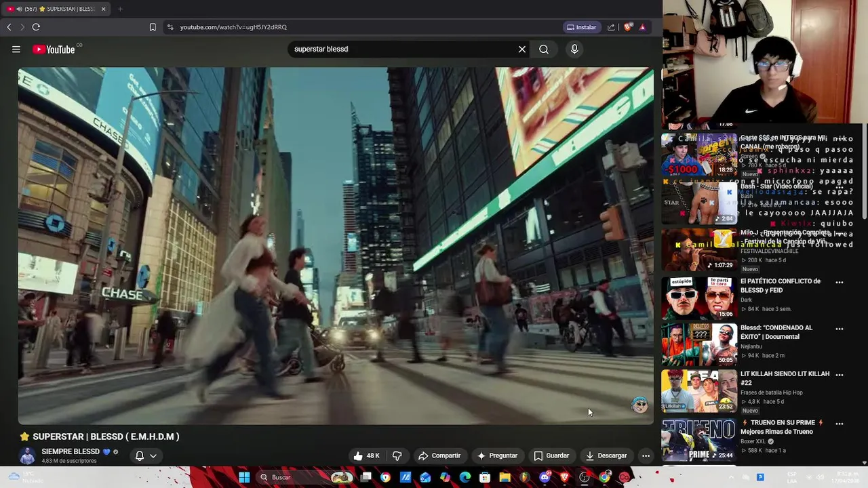Open the Brave Shields lion icon
Image resolution: width=868 pixels, height=488 pixels.
pos(628,27)
